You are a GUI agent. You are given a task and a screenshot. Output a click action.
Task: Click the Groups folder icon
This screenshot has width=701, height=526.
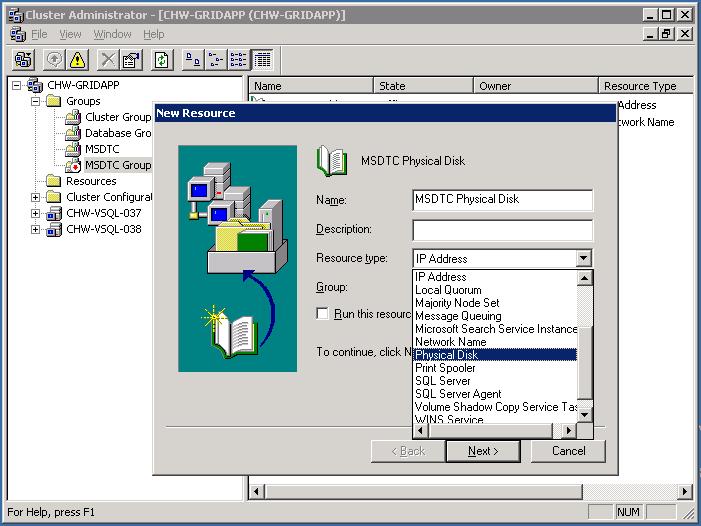(x=54, y=101)
